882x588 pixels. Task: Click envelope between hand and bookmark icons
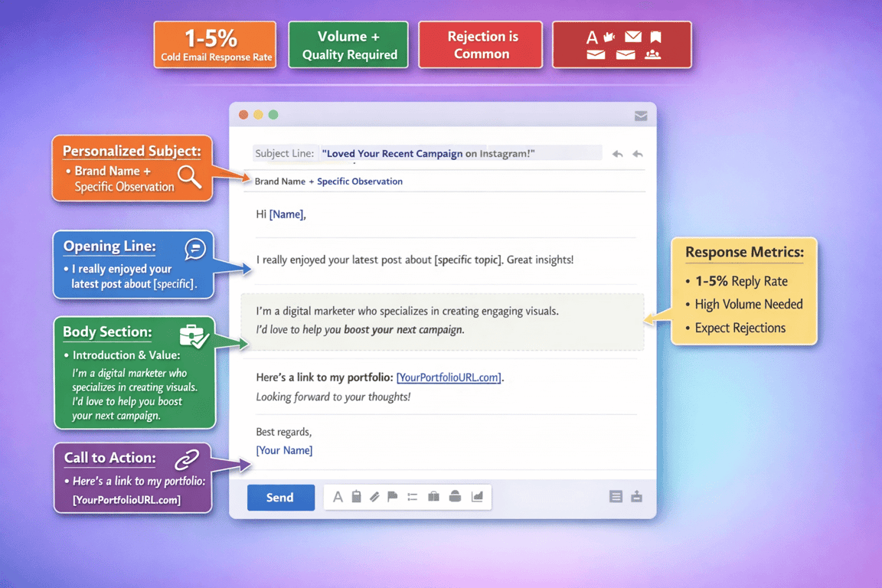pos(633,37)
